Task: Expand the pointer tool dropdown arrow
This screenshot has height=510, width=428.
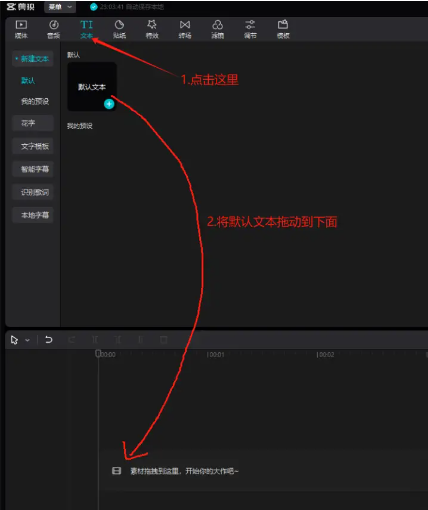Action: [27, 340]
